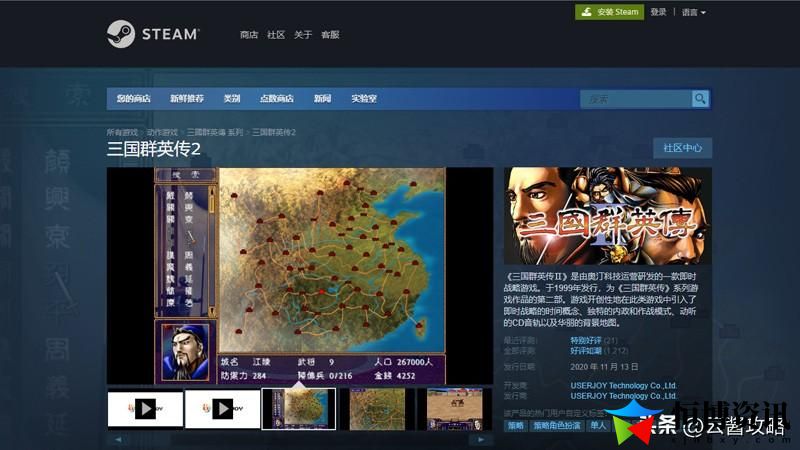Click the thumbnail strip scrollbar track

299,439
